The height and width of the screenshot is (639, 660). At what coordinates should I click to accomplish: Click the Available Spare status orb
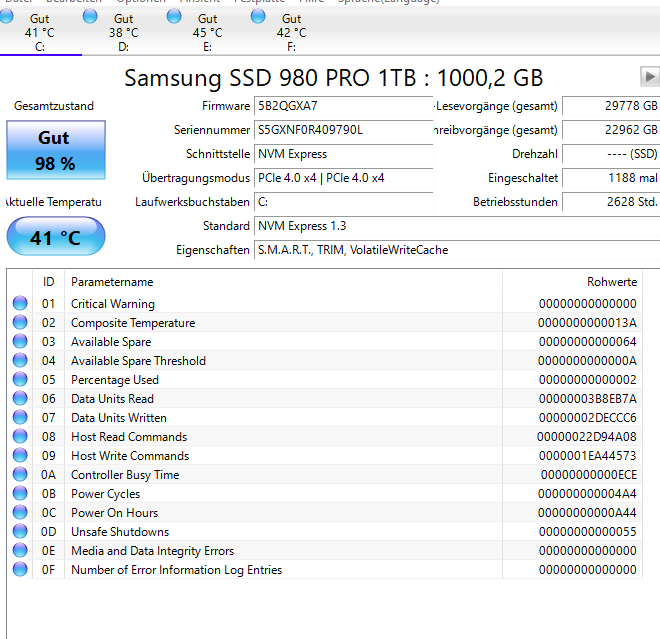(x=20, y=341)
